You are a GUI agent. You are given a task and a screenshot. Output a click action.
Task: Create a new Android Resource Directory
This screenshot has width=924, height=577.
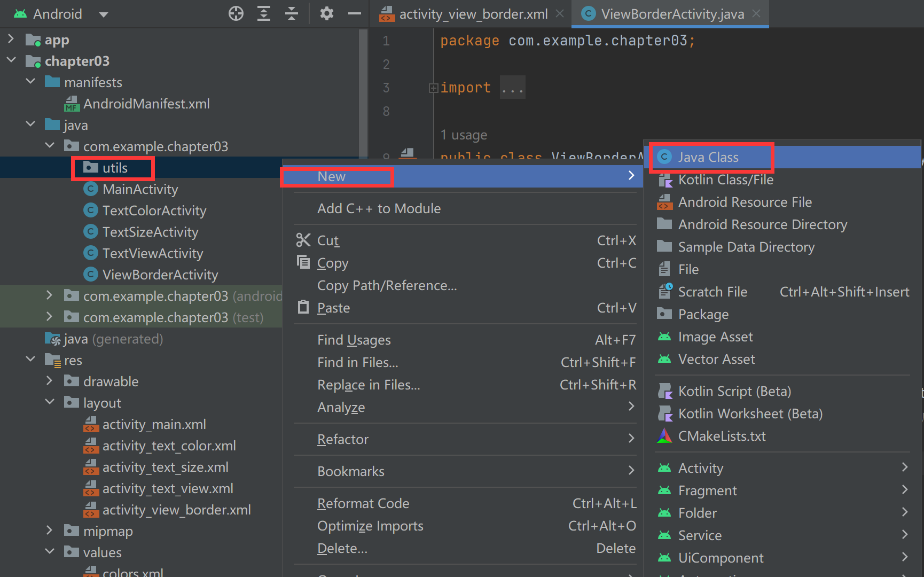[x=783, y=224]
